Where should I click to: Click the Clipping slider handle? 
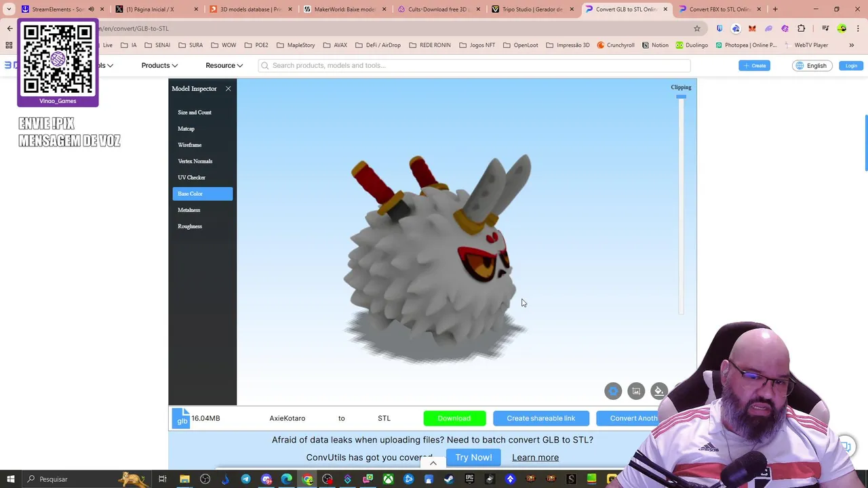[x=681, y=97]
